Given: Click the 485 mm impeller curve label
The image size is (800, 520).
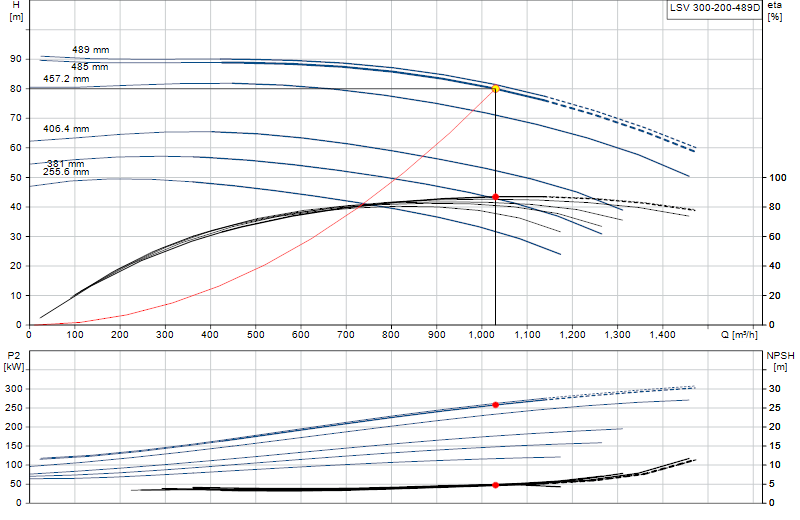Looking at the screenshot, I should tap(90, 66).
